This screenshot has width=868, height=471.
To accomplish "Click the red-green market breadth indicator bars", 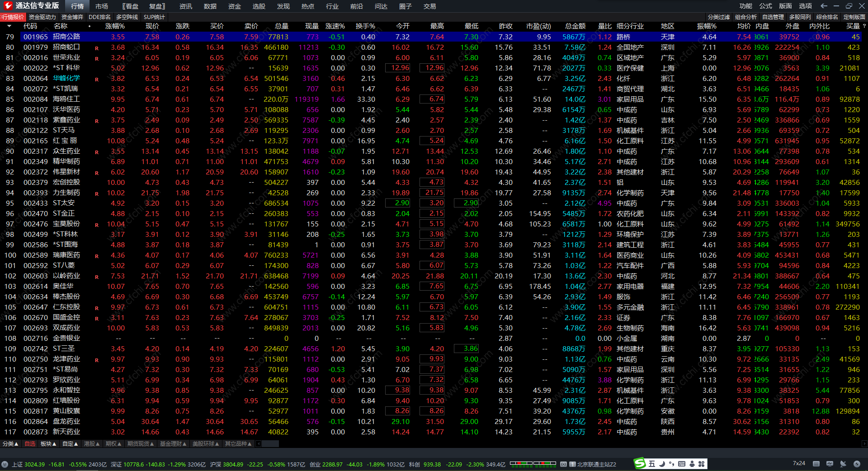I will pos(533,463).
